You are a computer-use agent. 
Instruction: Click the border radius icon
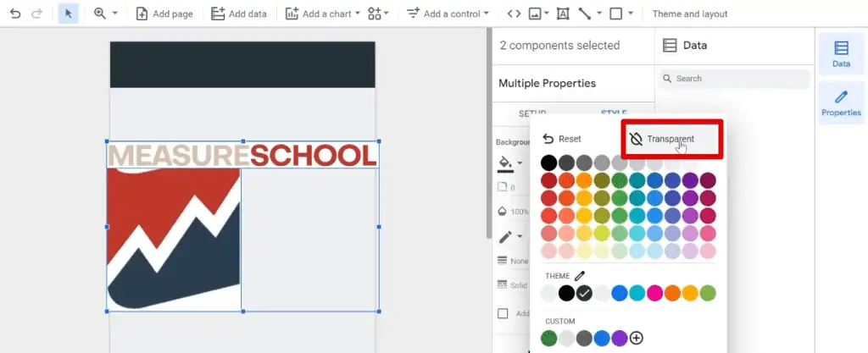pos(502,187)
